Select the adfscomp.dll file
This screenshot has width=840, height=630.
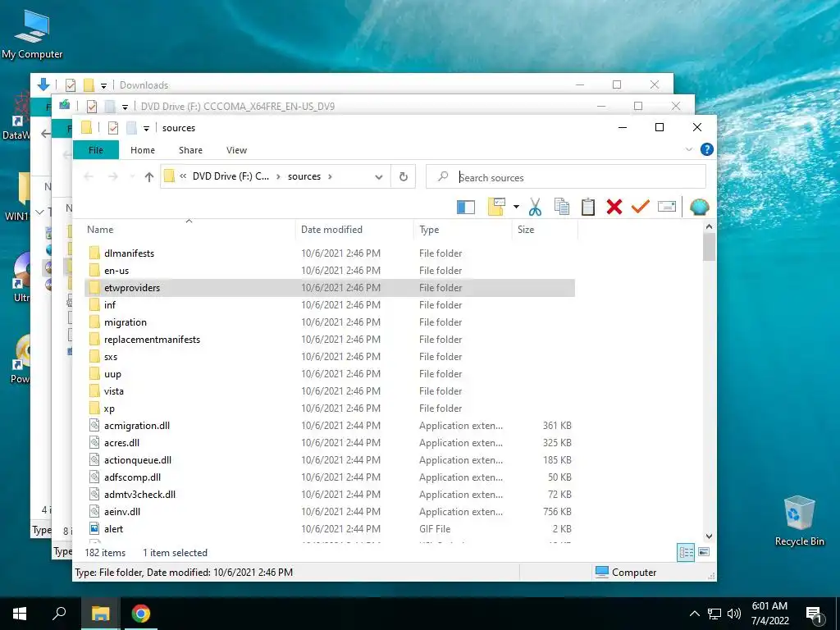pyautogui.click(x=330, y=477)
